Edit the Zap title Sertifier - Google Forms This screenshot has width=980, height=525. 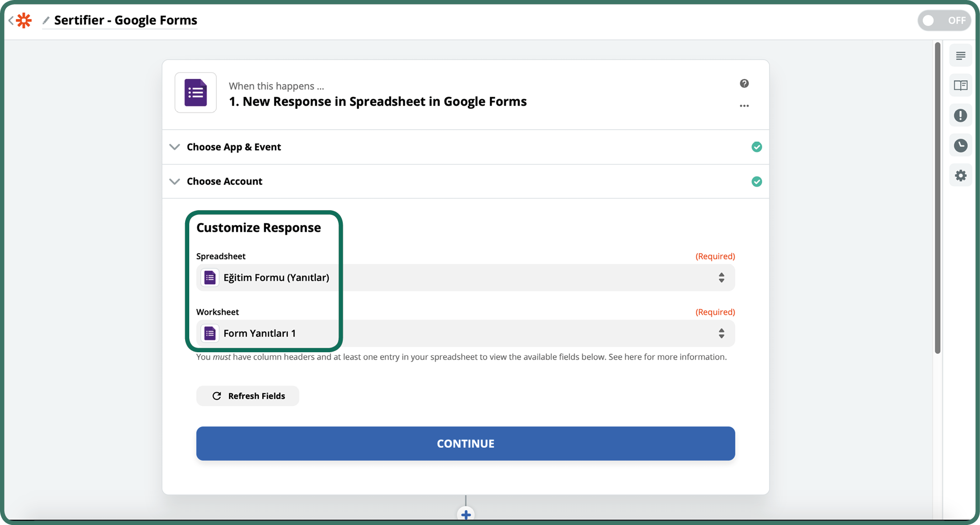(125, 20)
